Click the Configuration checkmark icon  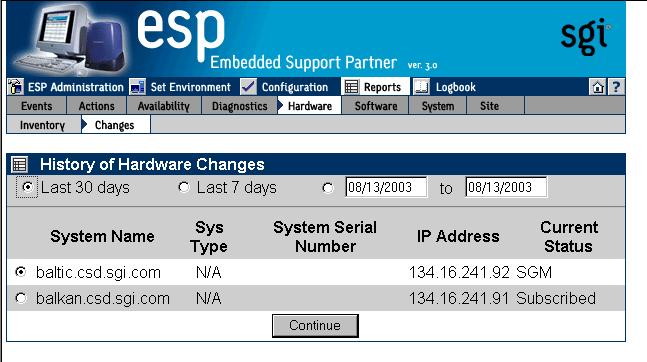[x=248, y=87]
